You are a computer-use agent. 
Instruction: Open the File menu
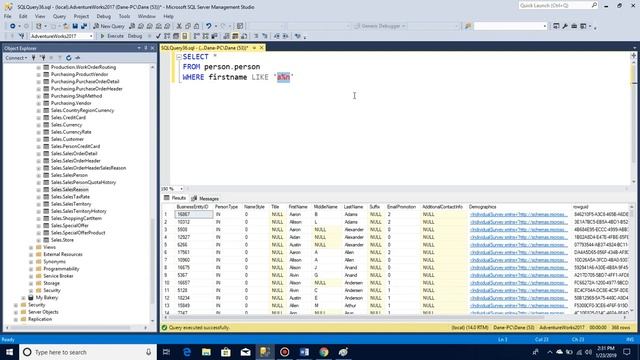coord(7,16)
